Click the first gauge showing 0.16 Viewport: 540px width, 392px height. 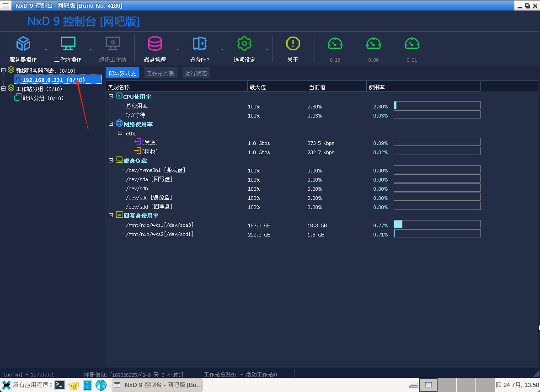[335, 43]
